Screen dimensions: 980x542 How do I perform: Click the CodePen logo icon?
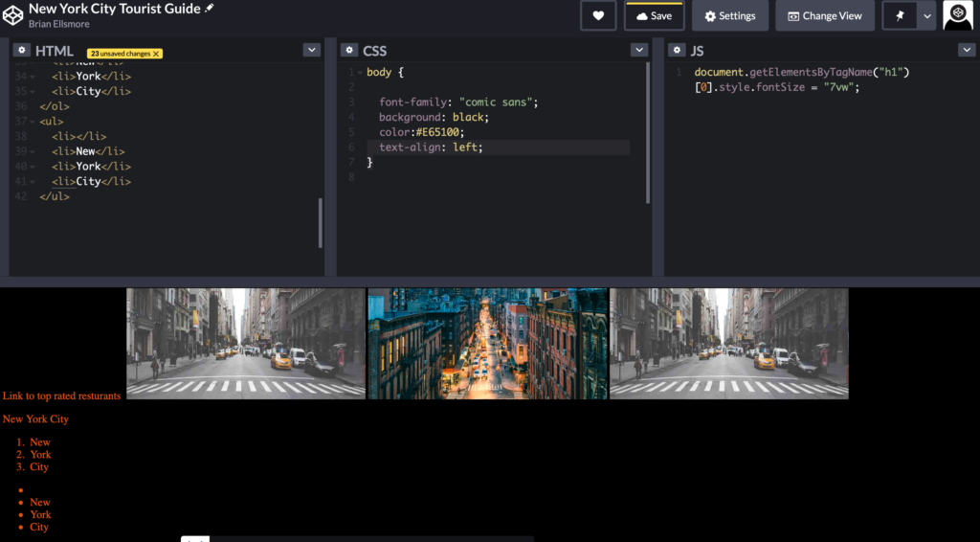click(x=13, y=15)
